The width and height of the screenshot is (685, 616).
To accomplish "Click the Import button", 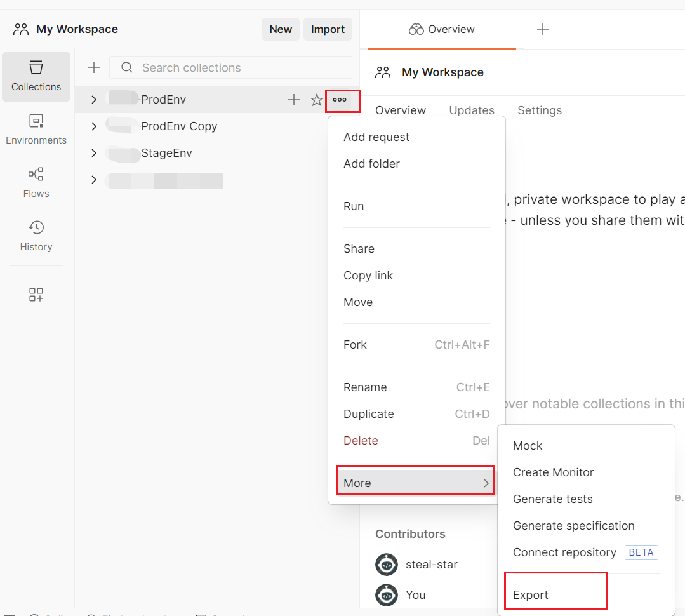I will point(328,29).
